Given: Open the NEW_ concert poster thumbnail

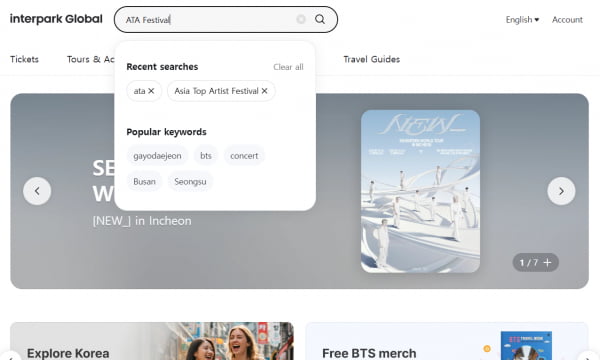Looking at the screenshot, I should [420, 191].
